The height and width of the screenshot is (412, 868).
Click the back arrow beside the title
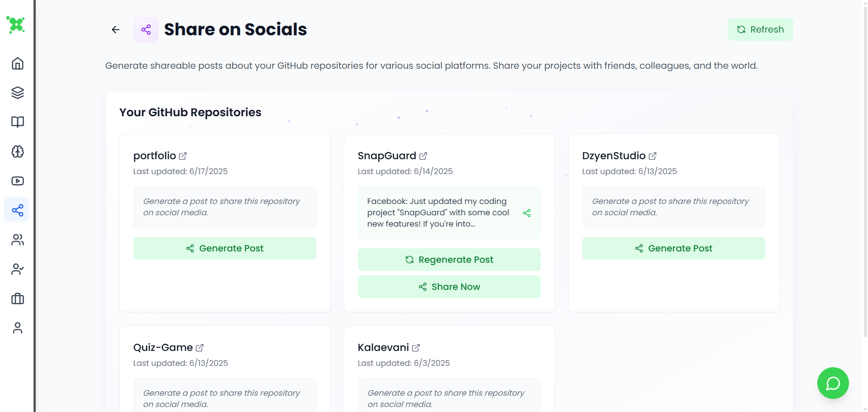[115, 30]
